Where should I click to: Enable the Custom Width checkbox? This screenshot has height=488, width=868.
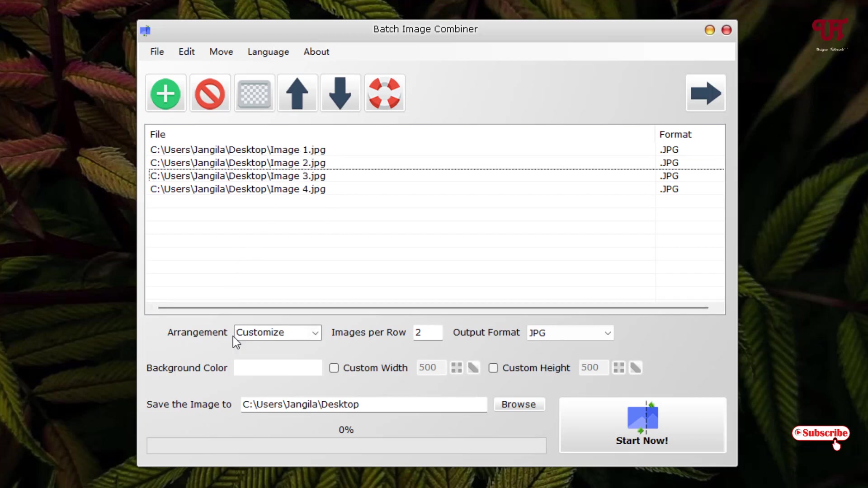(x=334, y=368)
